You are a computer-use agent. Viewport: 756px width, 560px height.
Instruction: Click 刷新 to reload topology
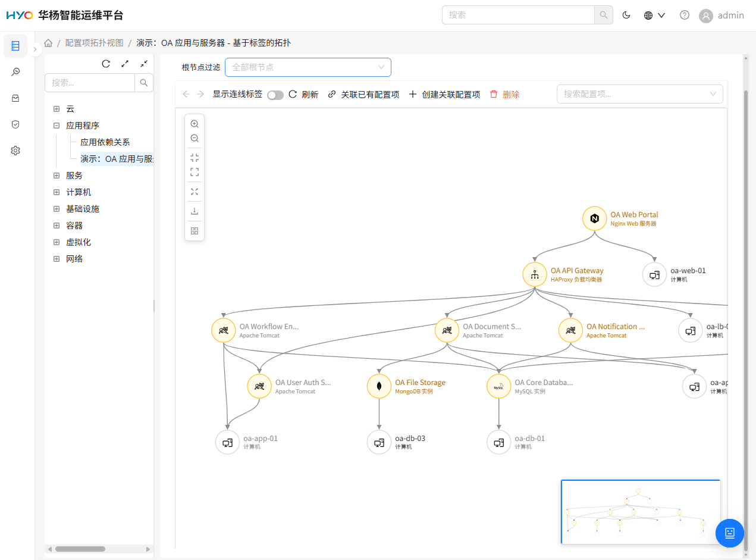pos(303,94)
